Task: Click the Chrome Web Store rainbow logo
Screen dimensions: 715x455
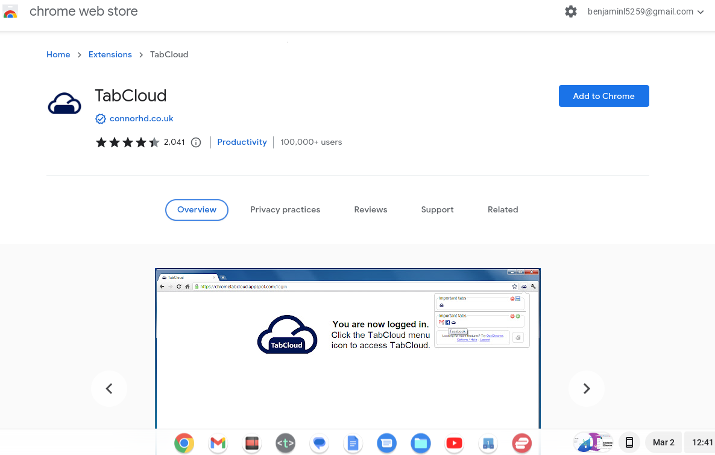Action: 10,12
